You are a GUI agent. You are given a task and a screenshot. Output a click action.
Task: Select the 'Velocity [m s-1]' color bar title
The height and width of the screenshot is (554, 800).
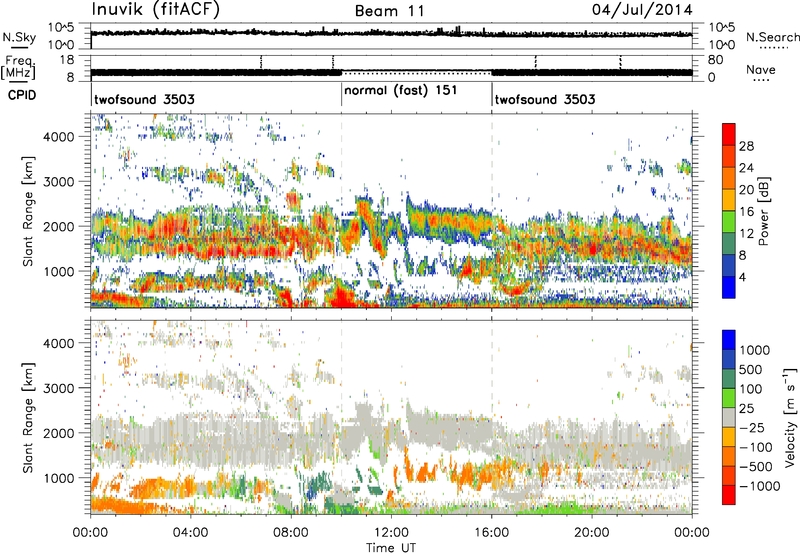tap(790, 417)
